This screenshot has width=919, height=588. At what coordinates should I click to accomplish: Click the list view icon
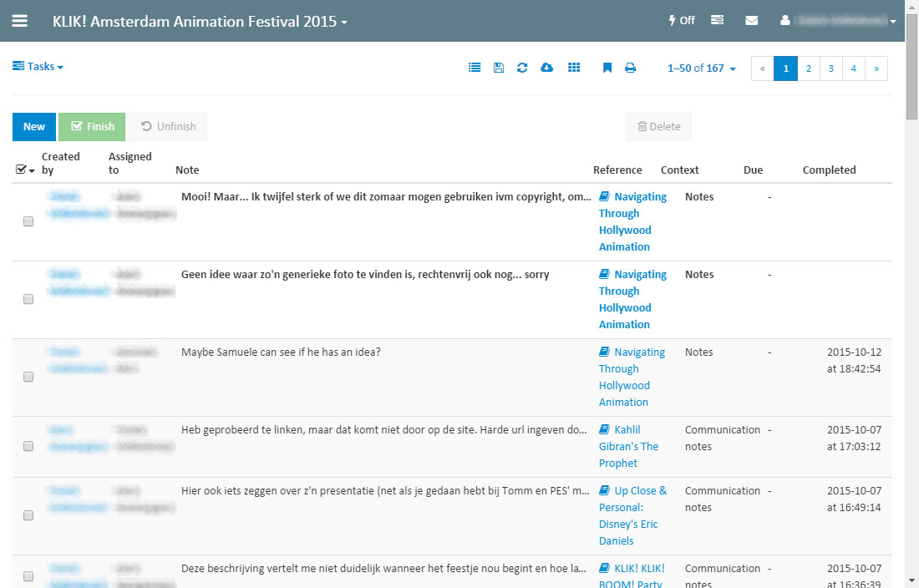point(475,68)
